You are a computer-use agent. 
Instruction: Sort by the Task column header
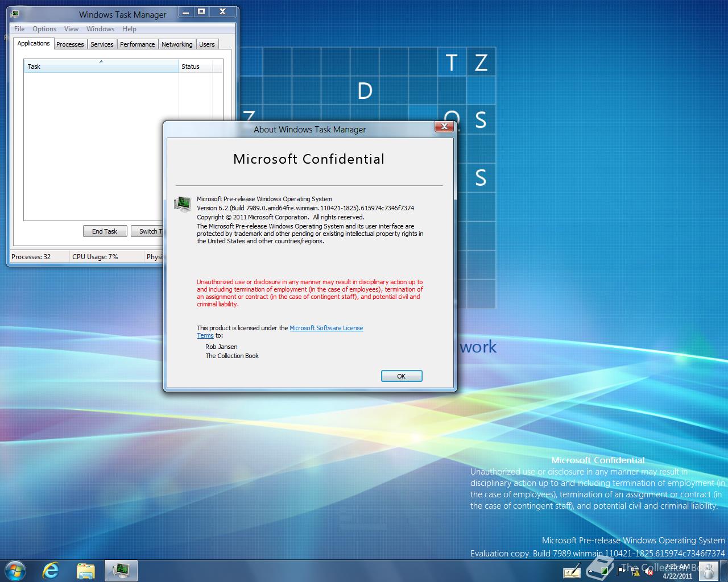coord(101,66)
